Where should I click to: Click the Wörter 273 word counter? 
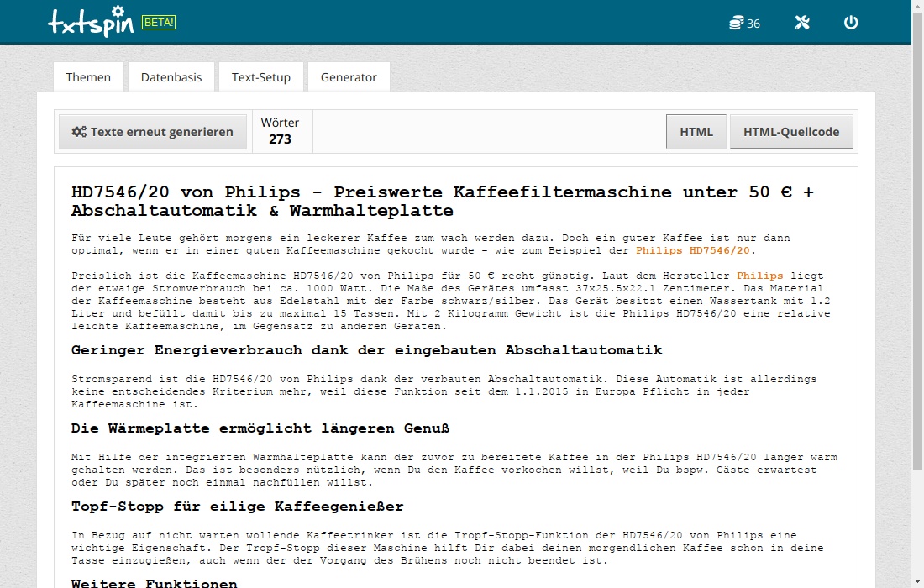280,131
